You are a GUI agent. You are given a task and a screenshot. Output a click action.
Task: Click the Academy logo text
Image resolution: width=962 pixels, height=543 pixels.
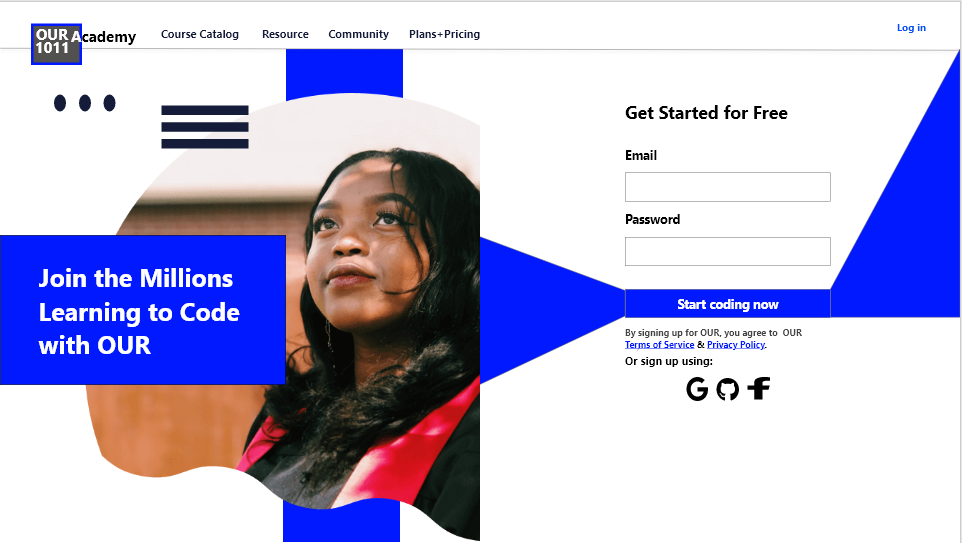[x=104, y=37]
